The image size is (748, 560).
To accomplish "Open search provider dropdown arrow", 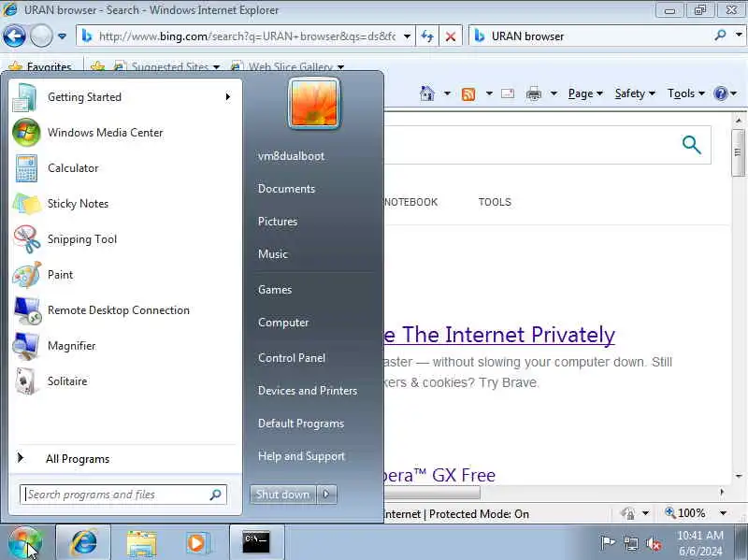I will (739, 35).
